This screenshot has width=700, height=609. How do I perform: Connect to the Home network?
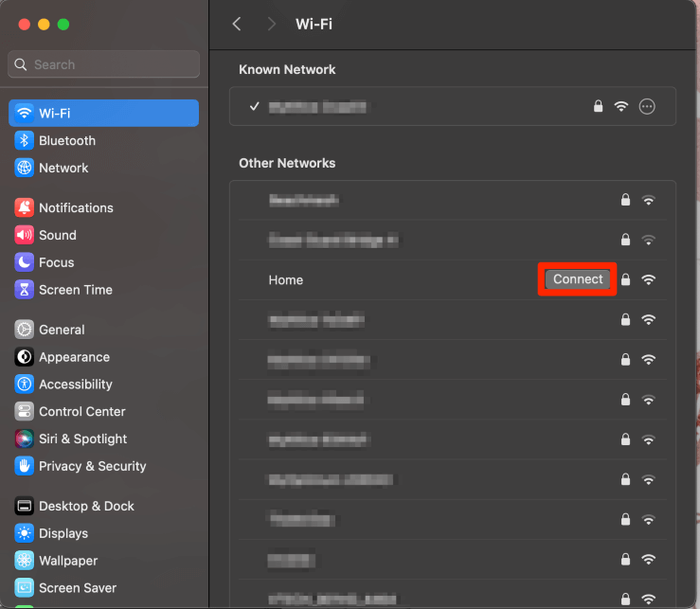pyautogui.click(x=578, y=279)
